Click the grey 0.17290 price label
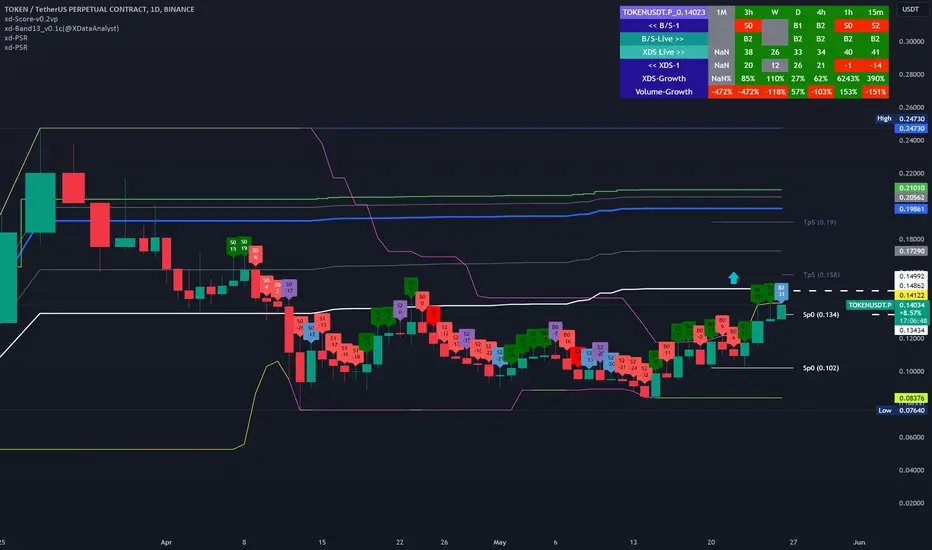This screenshot has width=932, height=550. pyautogui.click(x=911, y=251)
